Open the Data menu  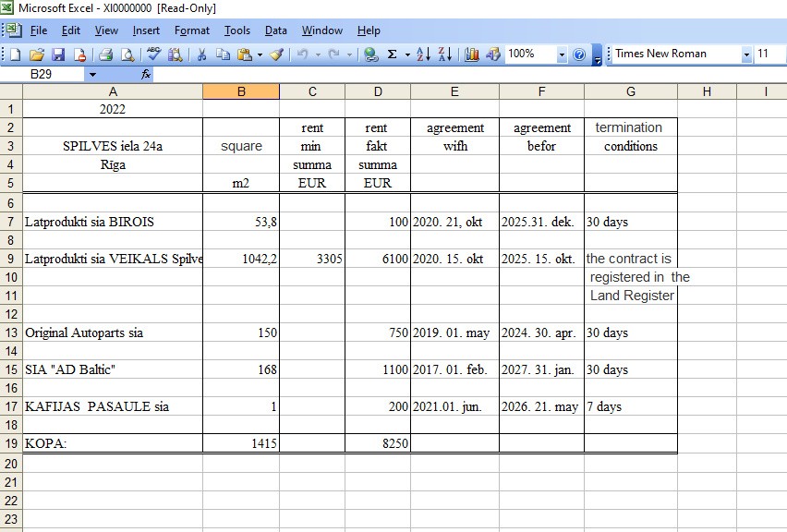pos(275,30)
